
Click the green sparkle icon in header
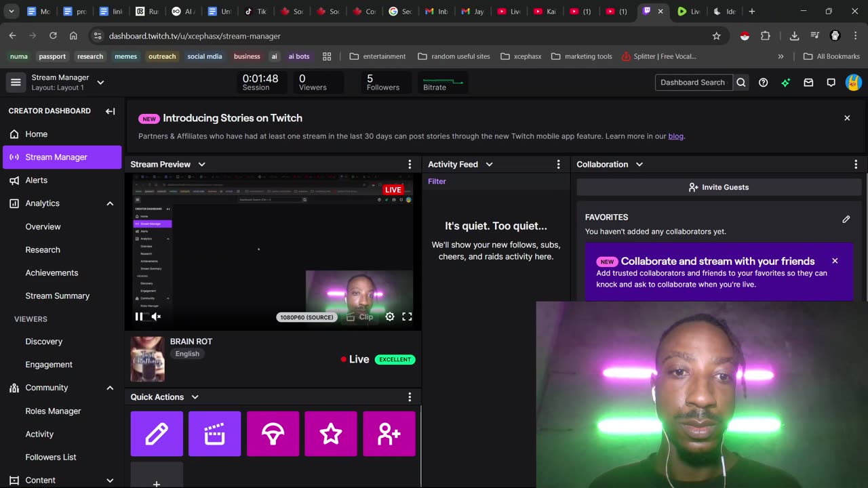click(786, 83)
